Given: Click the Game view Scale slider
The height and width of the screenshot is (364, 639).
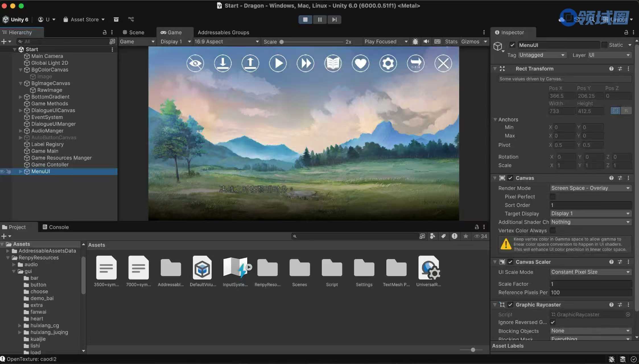Looking at the screenshot, I should tap(312, 42).
